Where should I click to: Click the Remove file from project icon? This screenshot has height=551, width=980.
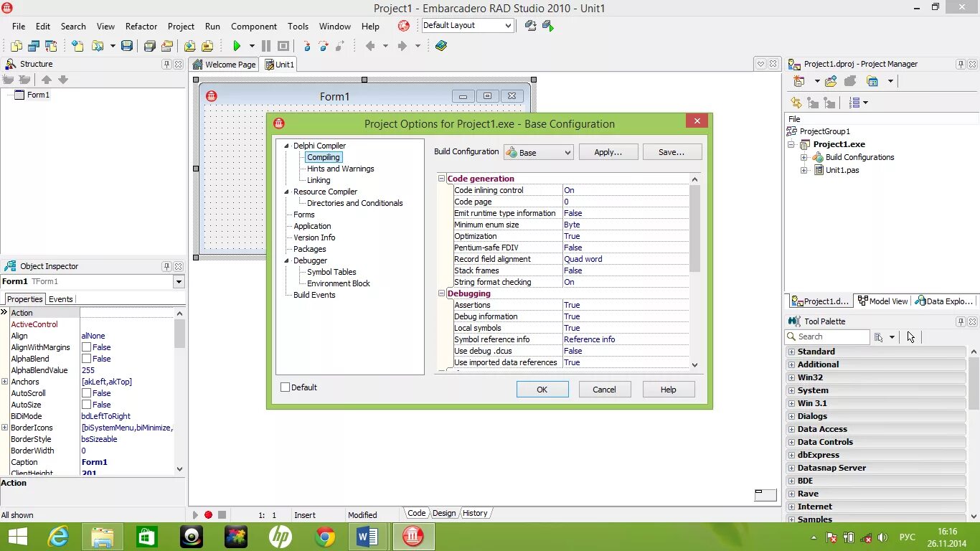point(207,46)
